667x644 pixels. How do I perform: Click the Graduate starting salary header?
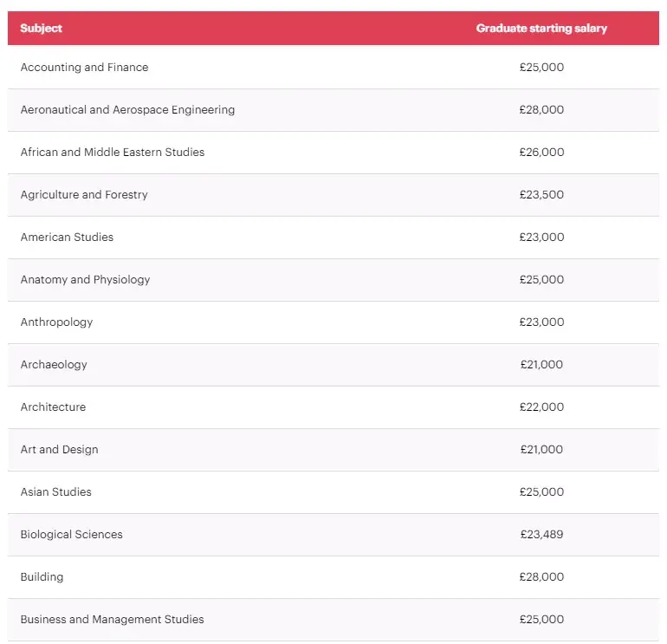pos(541,28)
